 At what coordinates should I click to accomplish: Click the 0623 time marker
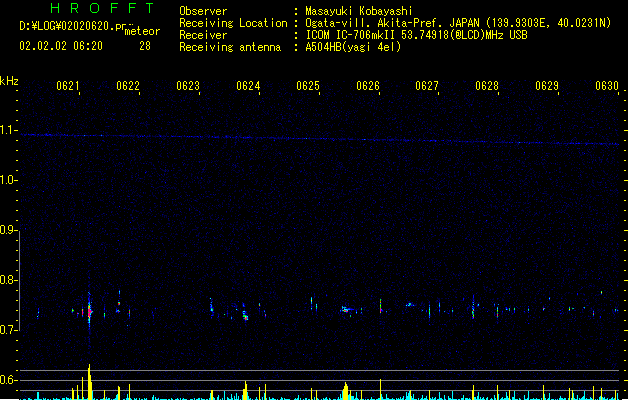tap(188, 86)
